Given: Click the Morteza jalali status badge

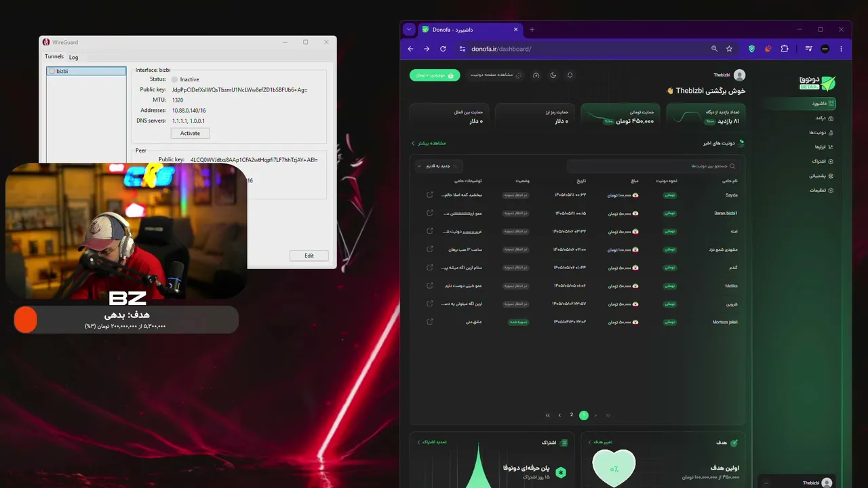Looking at the screenshot, I should click(519, 322).
